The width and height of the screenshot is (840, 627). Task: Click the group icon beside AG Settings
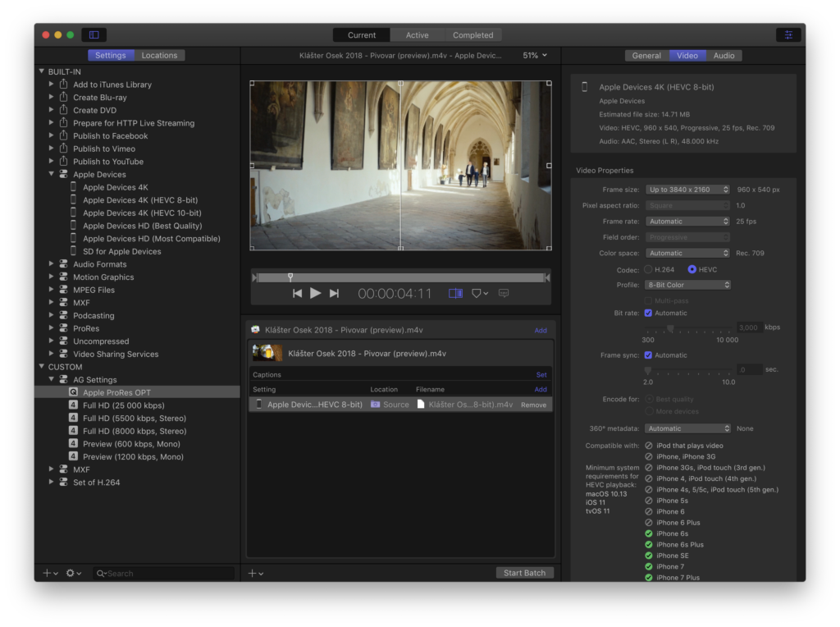64,379
